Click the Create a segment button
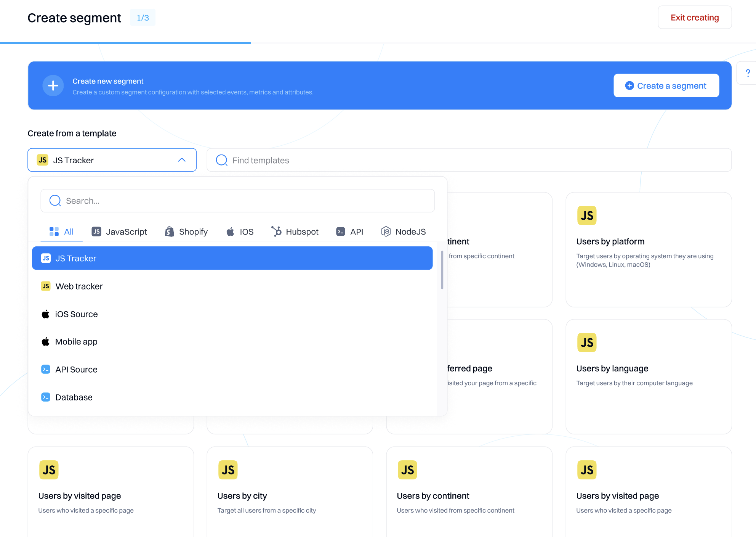Viewport: 756px width, 537px height. 666,86
